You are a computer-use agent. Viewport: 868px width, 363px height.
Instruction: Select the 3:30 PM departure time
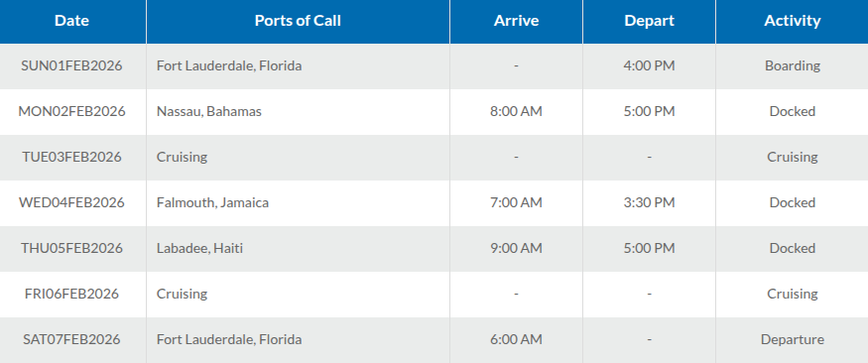[649, 202]
